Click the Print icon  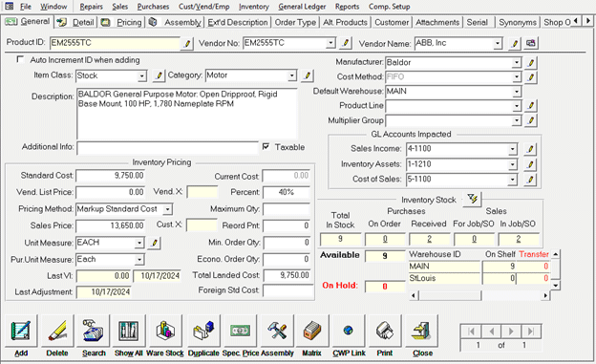(385, 331)
